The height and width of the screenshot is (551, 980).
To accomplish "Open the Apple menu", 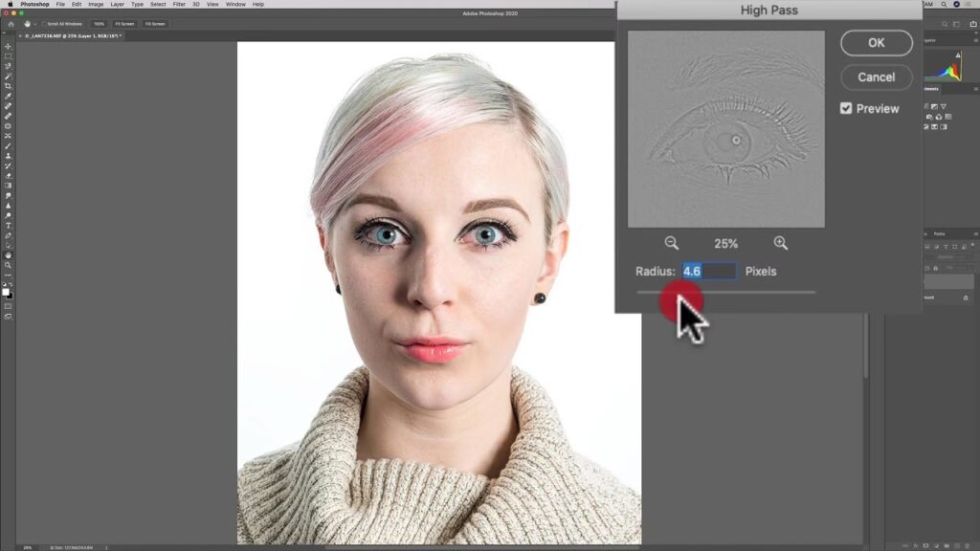I will [x=9, y=4].
